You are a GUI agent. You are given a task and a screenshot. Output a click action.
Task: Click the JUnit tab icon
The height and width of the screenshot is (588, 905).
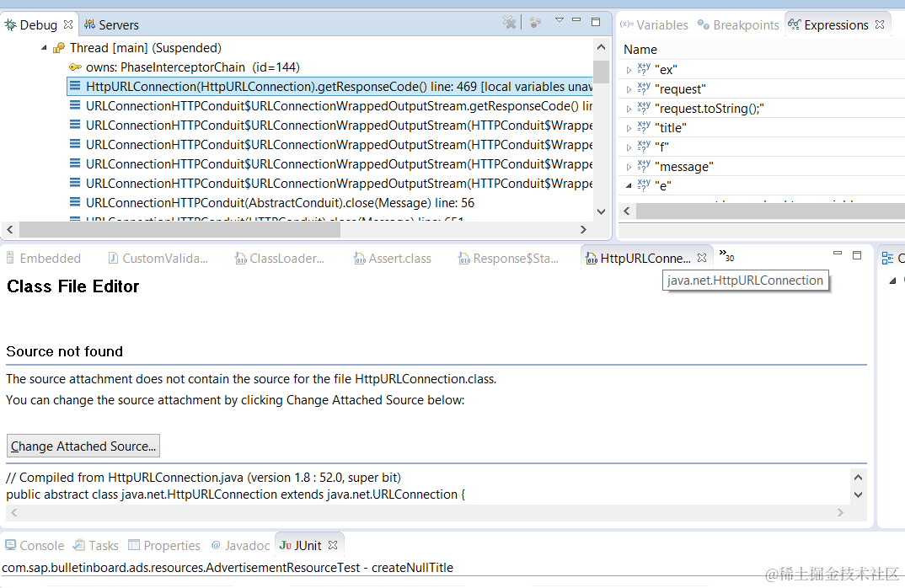(285, 545)
